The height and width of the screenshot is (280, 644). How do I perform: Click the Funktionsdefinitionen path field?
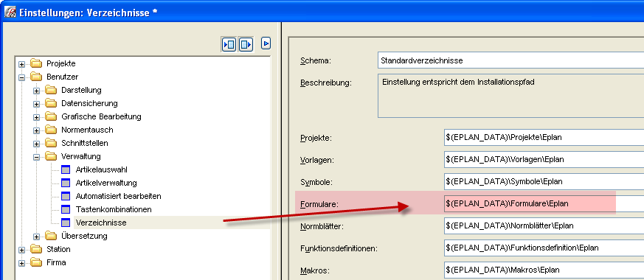[544, 248]
